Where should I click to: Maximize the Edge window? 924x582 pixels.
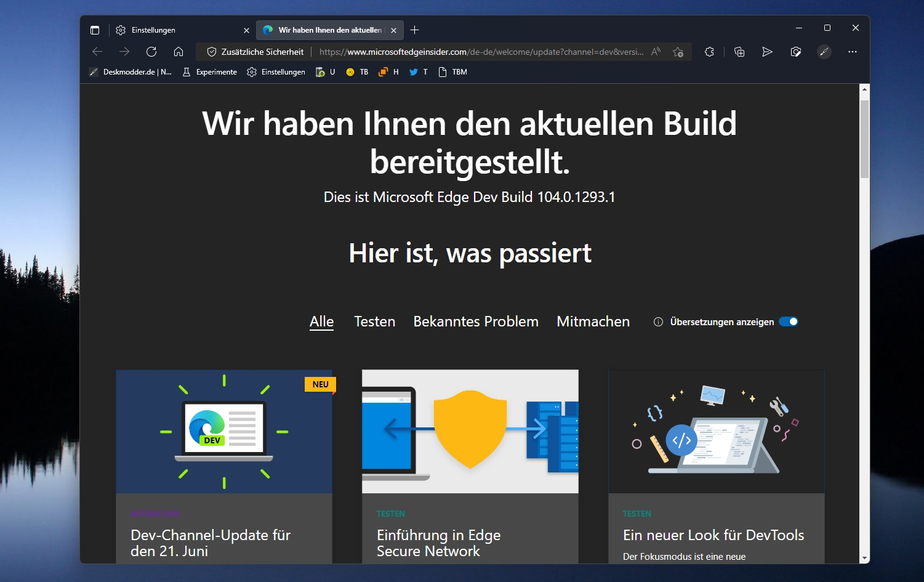point(827,28)
